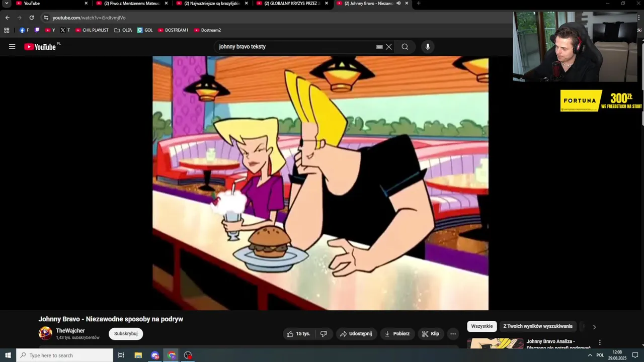Click the taskbar search box
Image resolution: width=644 pixels, height=362 pixels.
[x=65, y=355]
